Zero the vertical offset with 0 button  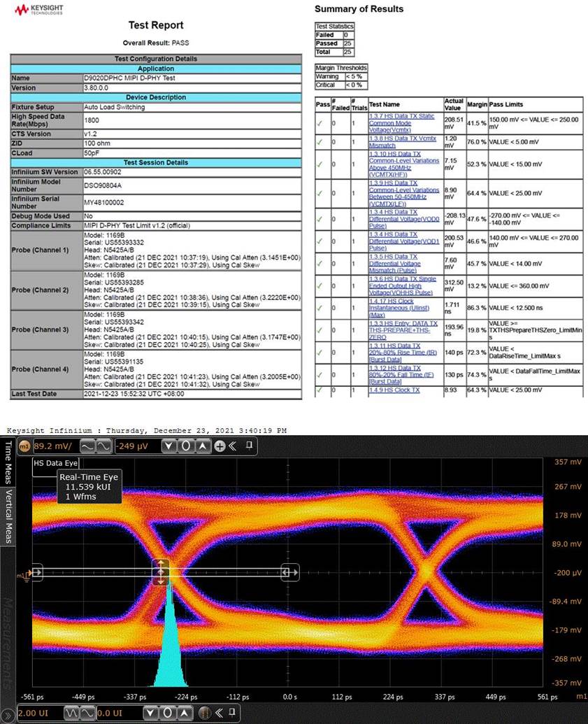pyautogui.click(x=185, y=446)
